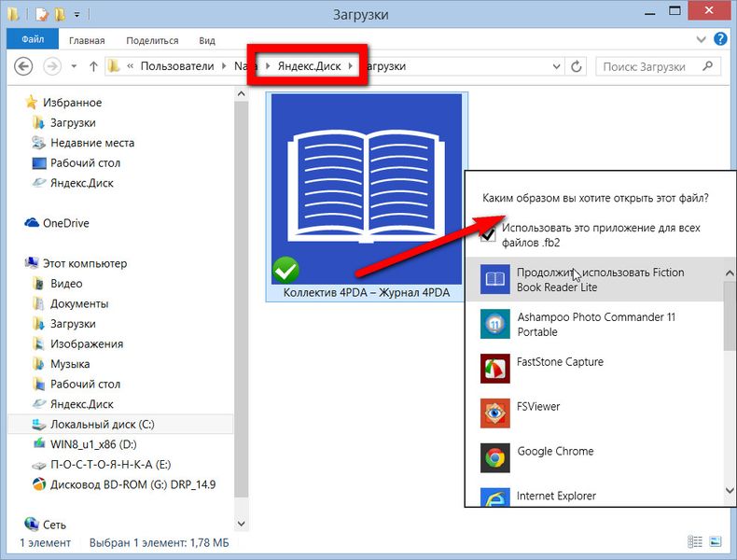Image resolution: width=737 pixels, height=560 pixels.
Task: Open the Файл menu tab
Action: coord(33,39)
